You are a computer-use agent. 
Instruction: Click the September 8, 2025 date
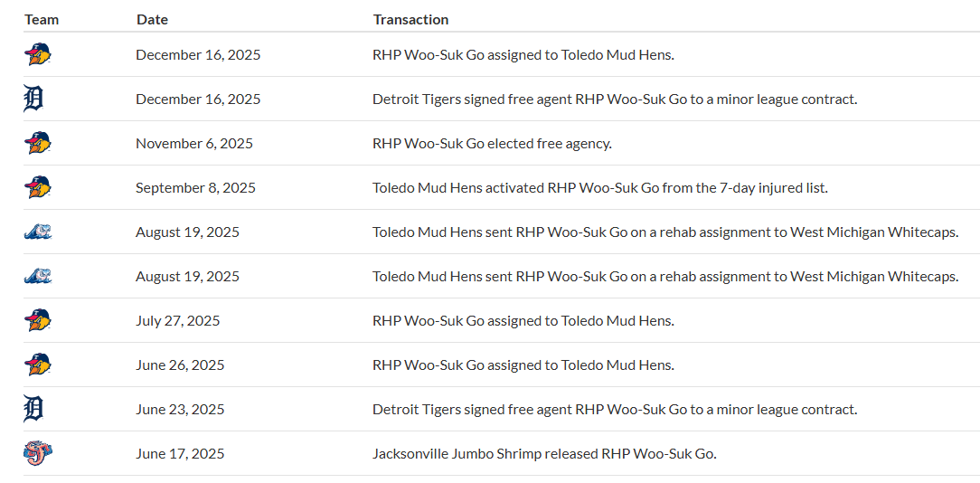(195, 187)
